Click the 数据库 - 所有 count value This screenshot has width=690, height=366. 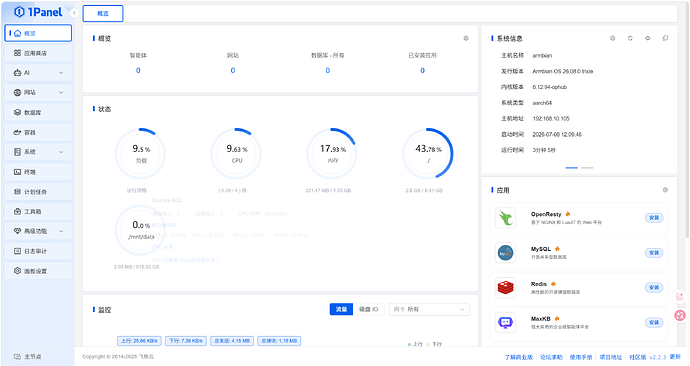327,70
